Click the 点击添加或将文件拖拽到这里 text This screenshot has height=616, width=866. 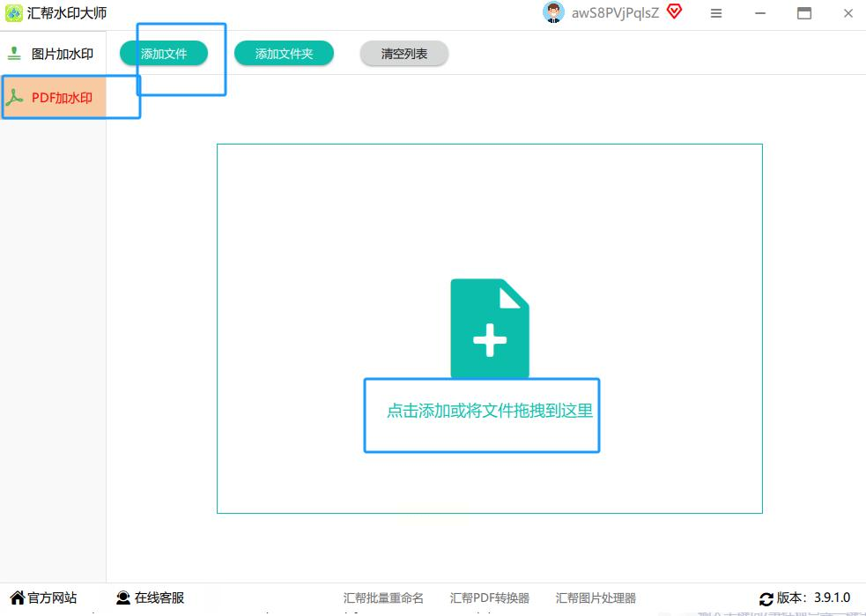coord(490,411)
